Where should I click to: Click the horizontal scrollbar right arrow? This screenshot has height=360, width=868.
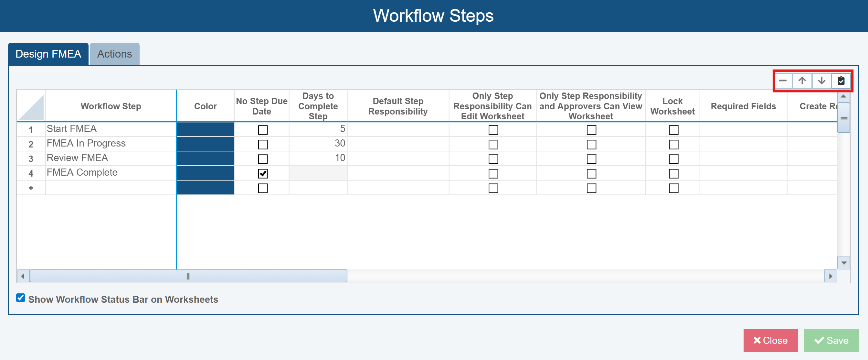[x=830, y=276]
